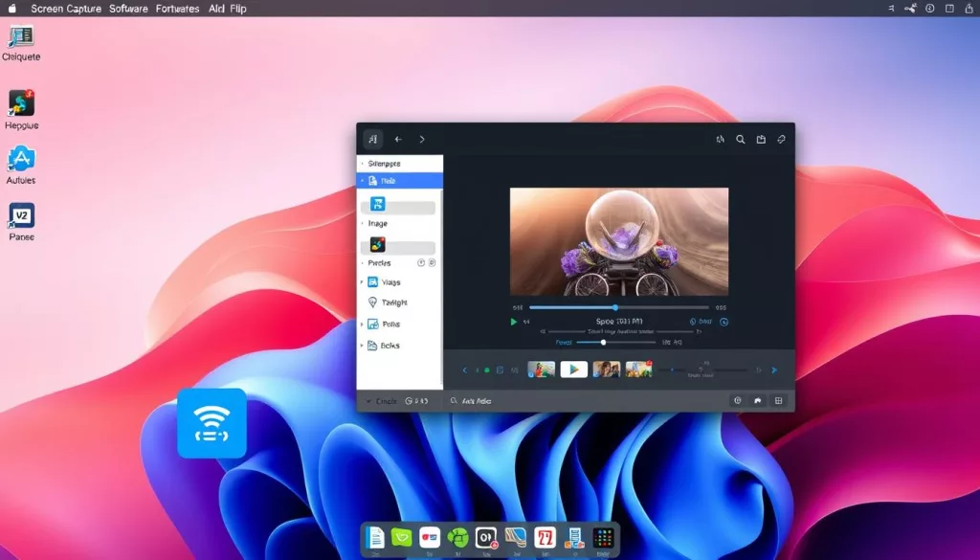This screenshot has height=560, width=980.
Task: Expand the Silenpge section arrow
Action: (362, 164)
